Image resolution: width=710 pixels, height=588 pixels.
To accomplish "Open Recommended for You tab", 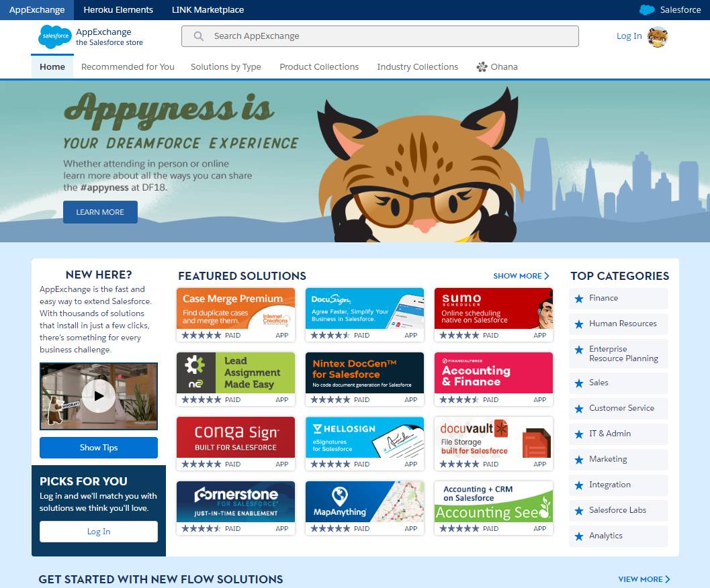I will [128, 66].
